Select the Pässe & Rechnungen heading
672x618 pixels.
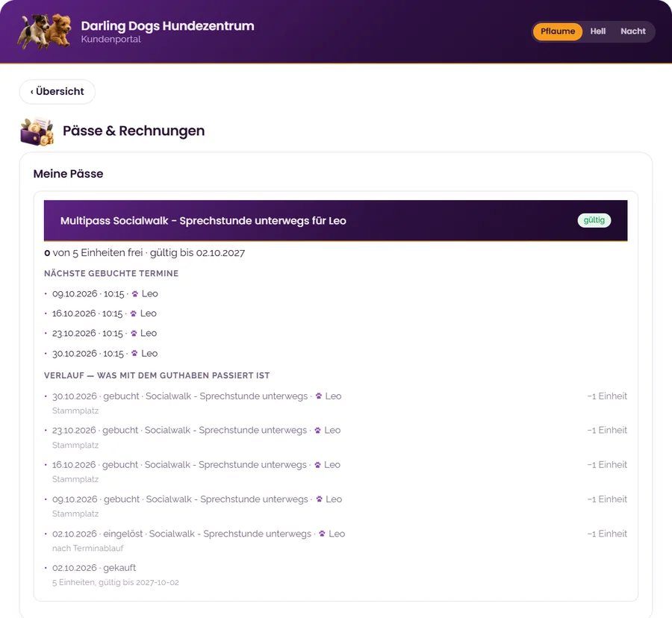tap(134, 131)
